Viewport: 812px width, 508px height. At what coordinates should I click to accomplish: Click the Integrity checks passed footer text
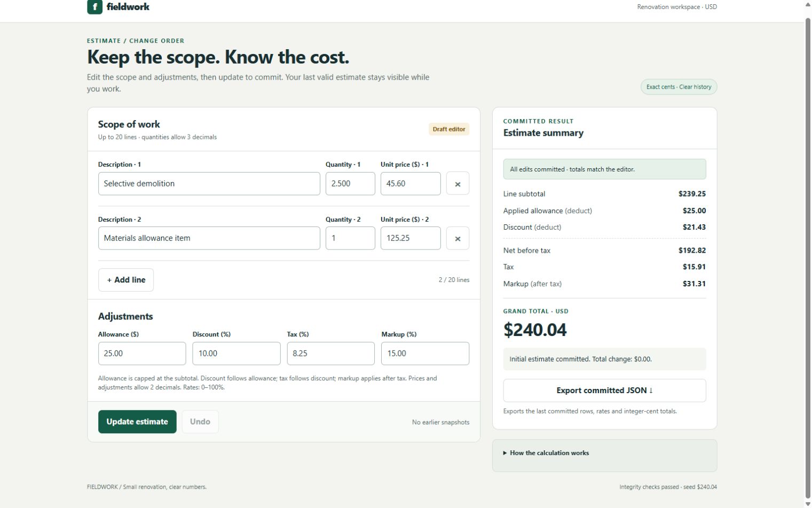coord(668,487)
